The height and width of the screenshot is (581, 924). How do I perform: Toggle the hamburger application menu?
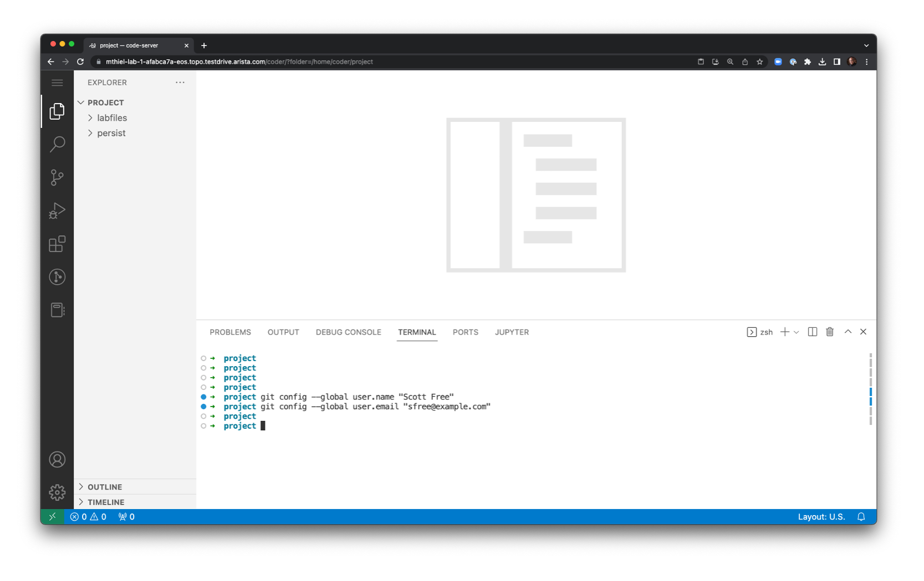point(57,83)
